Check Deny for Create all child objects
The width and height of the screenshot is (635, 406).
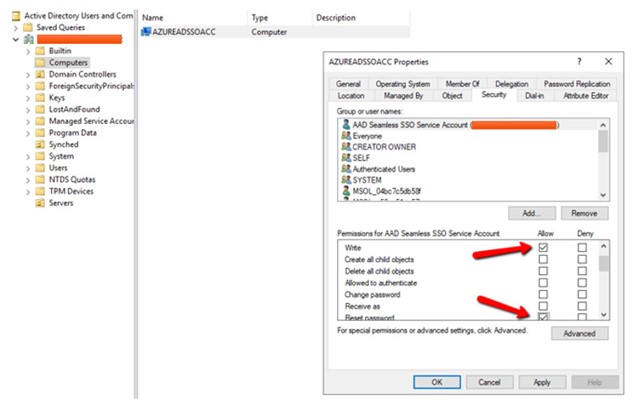582,259
